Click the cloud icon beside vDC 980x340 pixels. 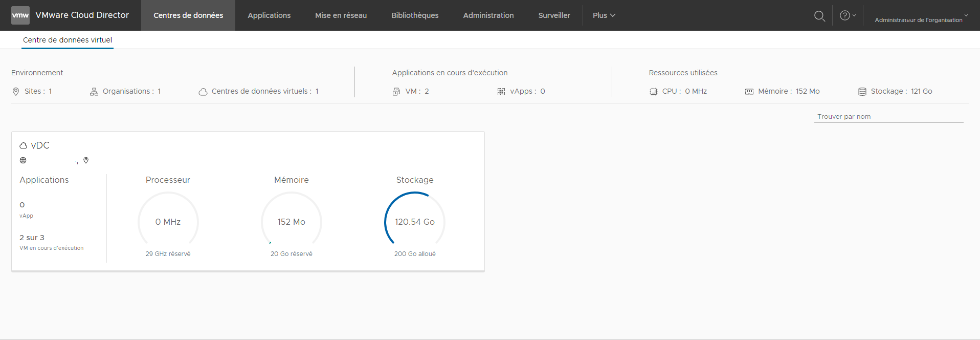(24, 146)
